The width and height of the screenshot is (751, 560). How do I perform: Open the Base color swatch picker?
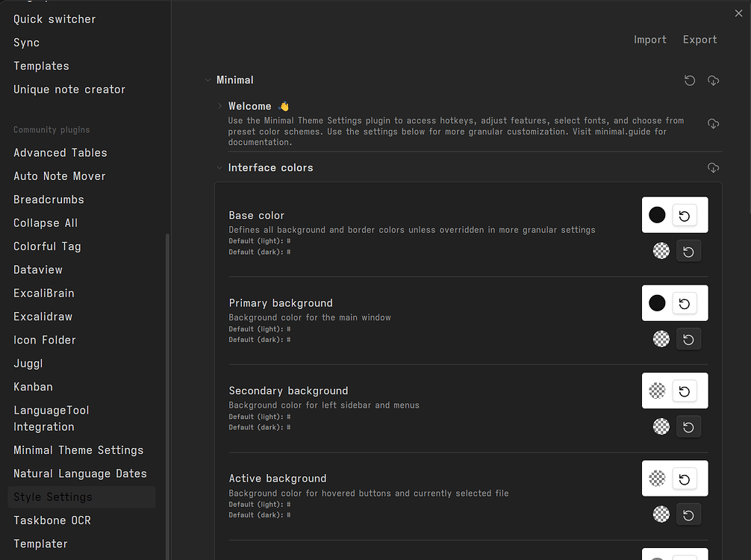657,215
